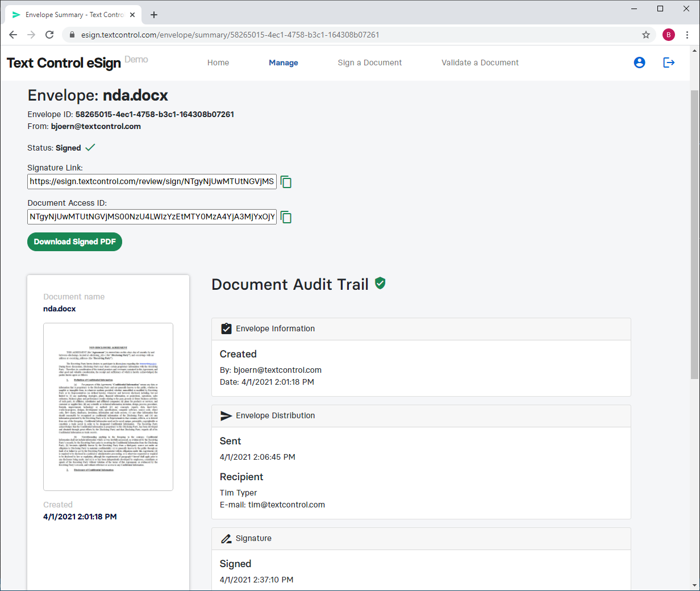This screenshot has width=700, height=591.
Task: Click the Text Control eSign logo
Action: tap(64, 63)
